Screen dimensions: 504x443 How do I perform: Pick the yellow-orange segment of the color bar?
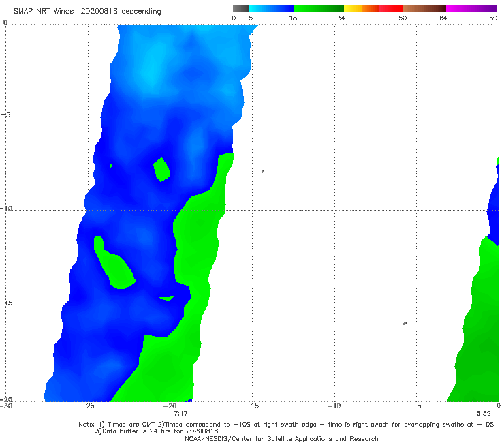[361, 8]
